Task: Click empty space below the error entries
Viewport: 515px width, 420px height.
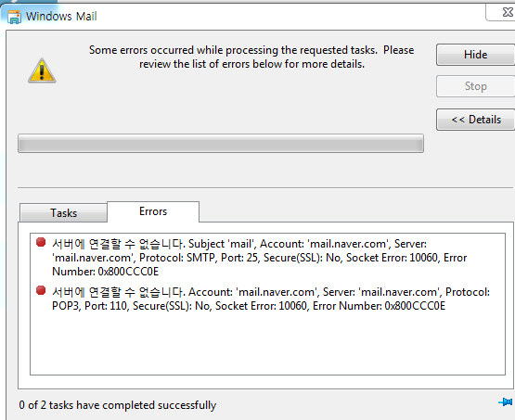Action: (267, 345)
